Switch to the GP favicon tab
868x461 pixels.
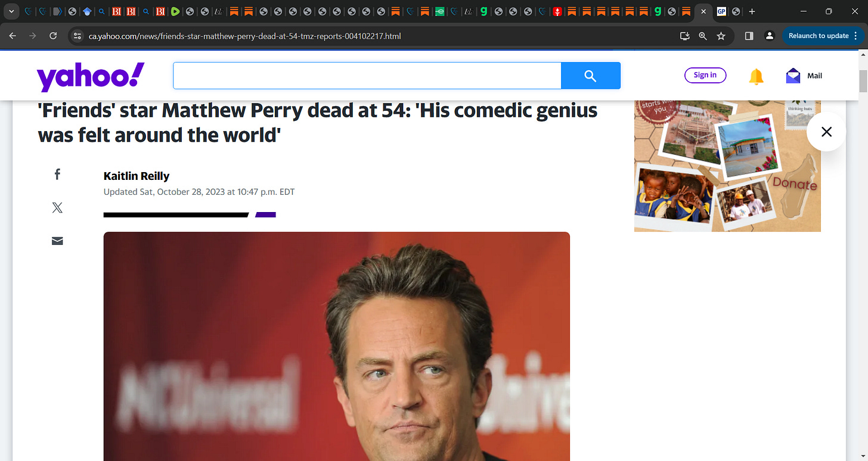click(721, 11)
